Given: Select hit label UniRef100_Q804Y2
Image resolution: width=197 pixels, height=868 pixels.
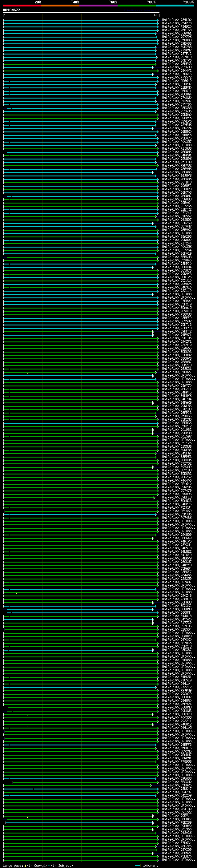Looking at the screenshot, I should [x=177, y=71].
